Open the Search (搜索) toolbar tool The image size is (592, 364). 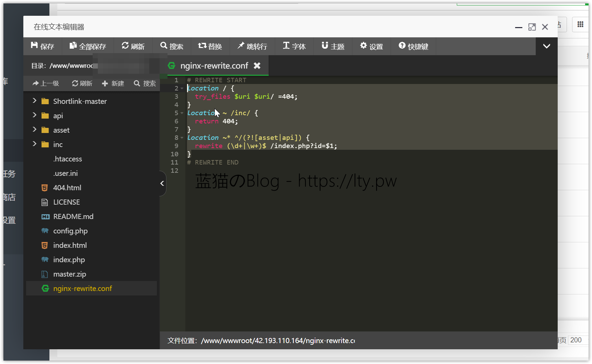coord(164,46)
